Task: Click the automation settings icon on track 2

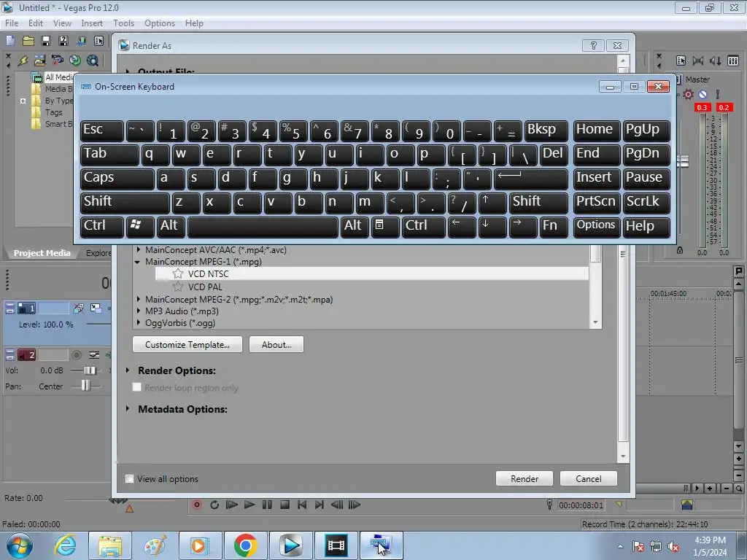Action: [94, 355]
